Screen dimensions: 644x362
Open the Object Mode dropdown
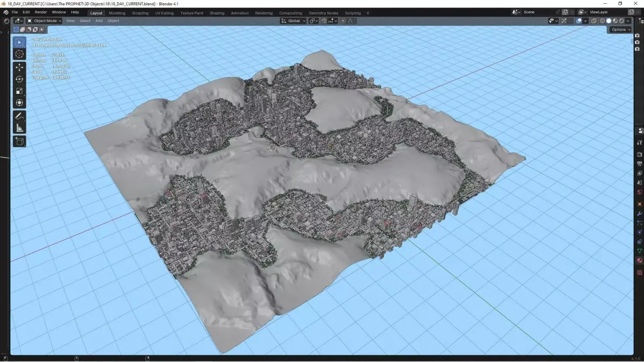click(x=45, y=21)
